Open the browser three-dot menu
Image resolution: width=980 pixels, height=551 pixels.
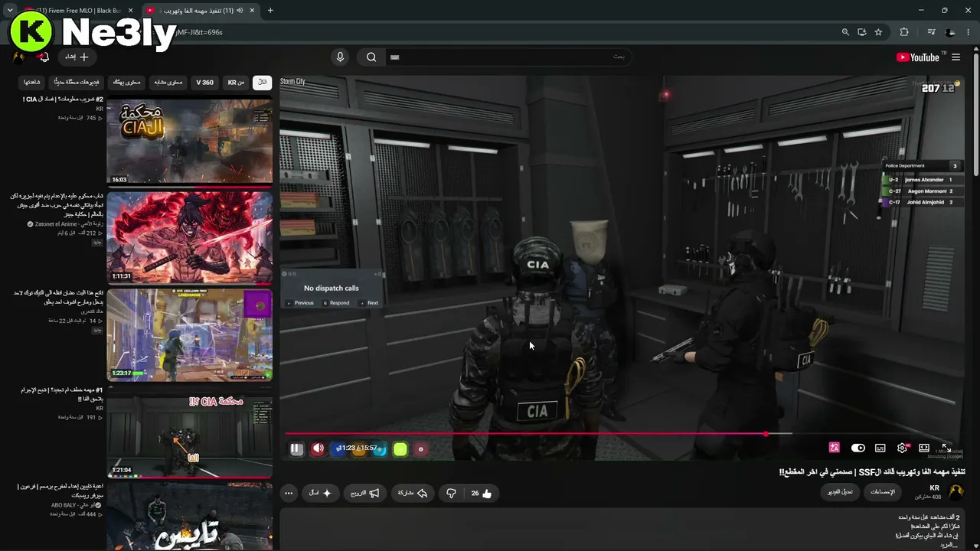(x=968, y=32)
